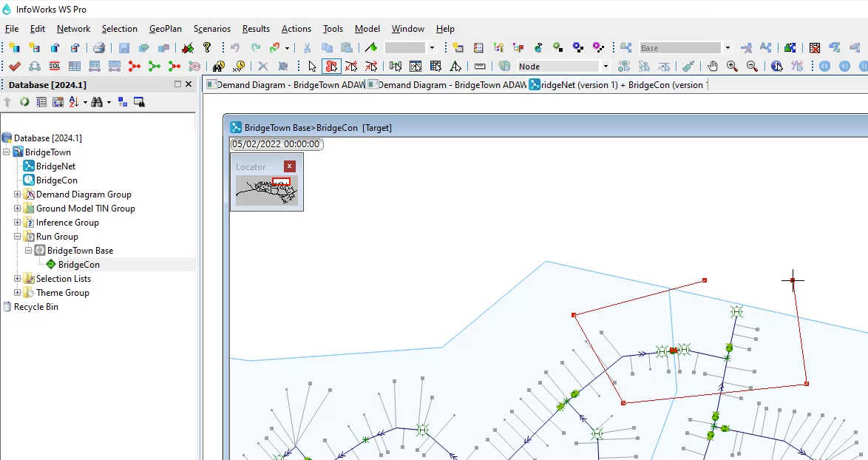The image size is (868, 460).
Task: Switch to the first Demand Diagram tab
Action: pos(285,85)
